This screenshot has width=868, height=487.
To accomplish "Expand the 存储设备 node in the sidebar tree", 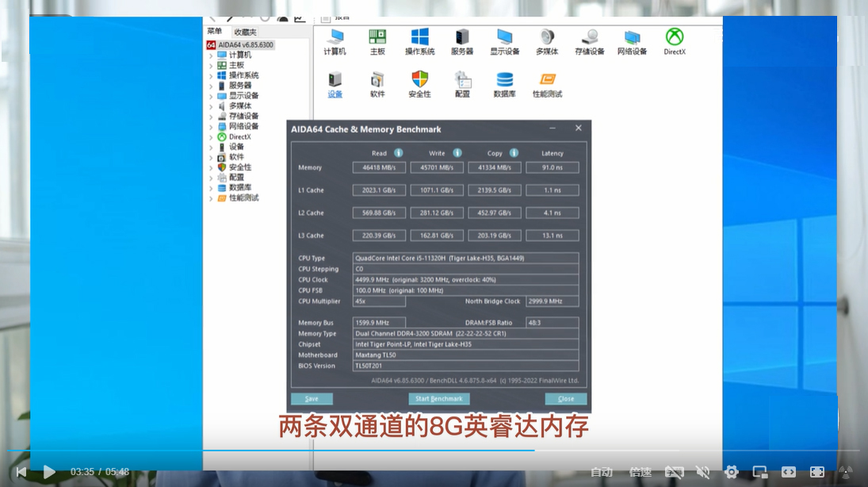I will (x=211, y=117).
